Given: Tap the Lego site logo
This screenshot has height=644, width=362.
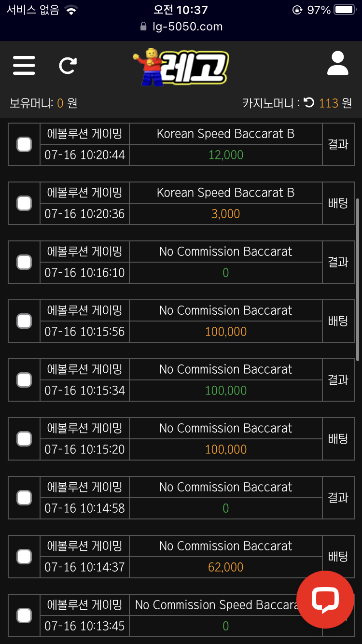Looking at the screenshot, I should click(x=180, y=68).
